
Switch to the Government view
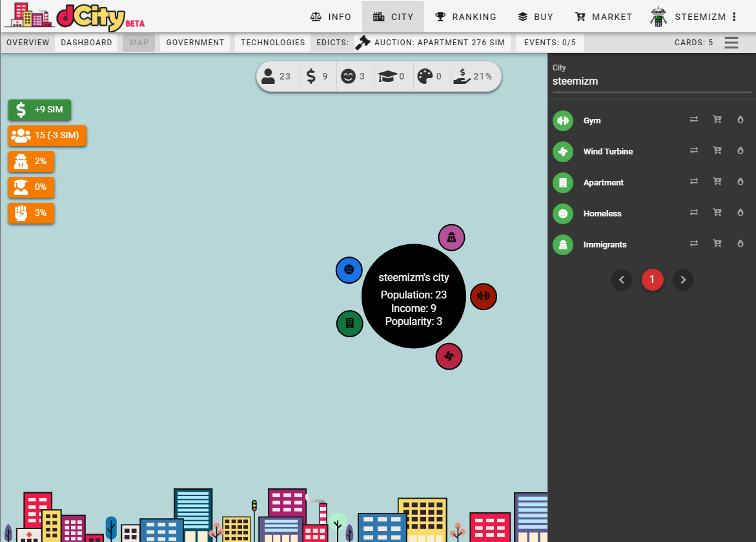[195, 43]
